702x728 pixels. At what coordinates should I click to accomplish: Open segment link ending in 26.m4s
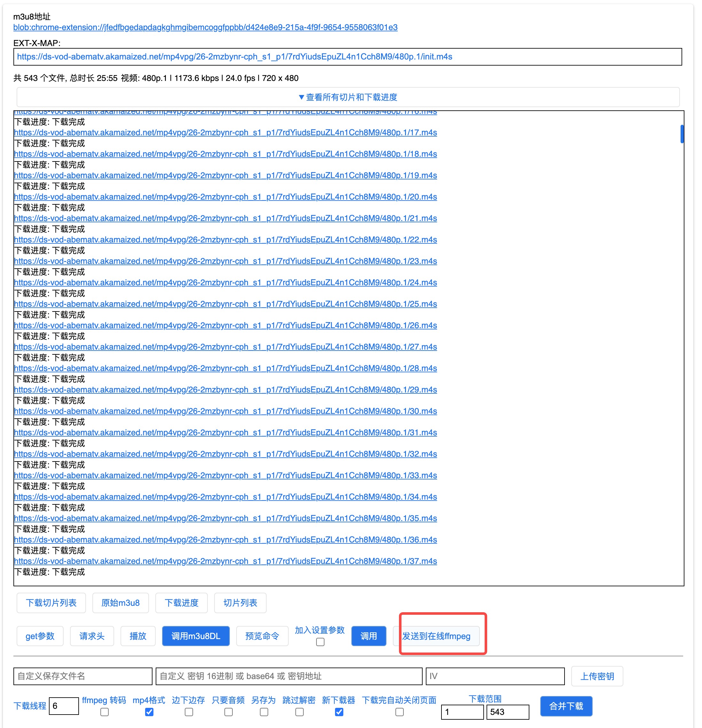(225, 325)
